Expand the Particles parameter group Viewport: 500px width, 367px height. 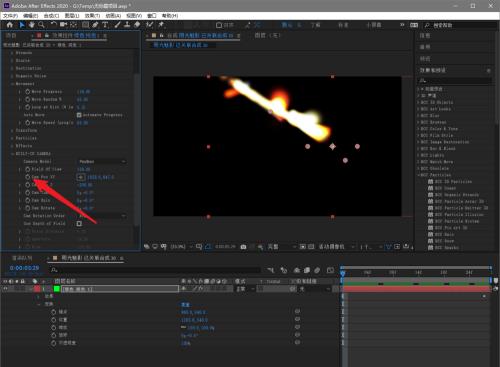point(12,138)
